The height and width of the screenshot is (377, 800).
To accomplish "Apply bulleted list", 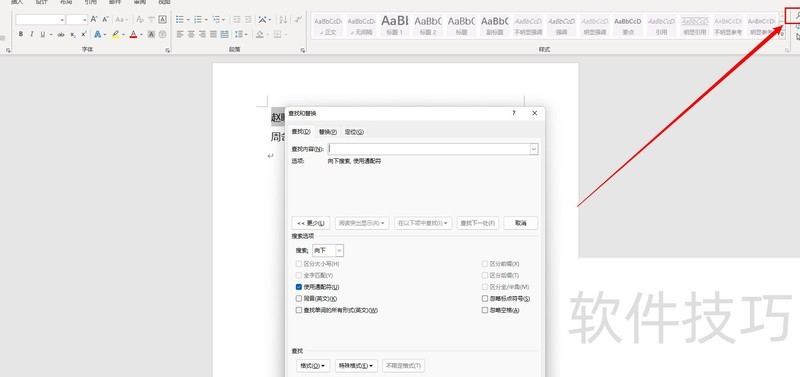I will 180,19.
